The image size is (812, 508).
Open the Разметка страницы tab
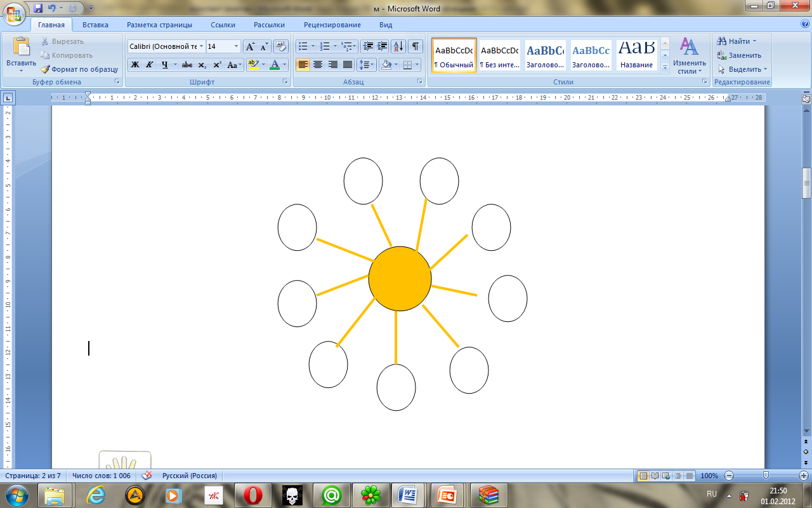pos(159,25)
